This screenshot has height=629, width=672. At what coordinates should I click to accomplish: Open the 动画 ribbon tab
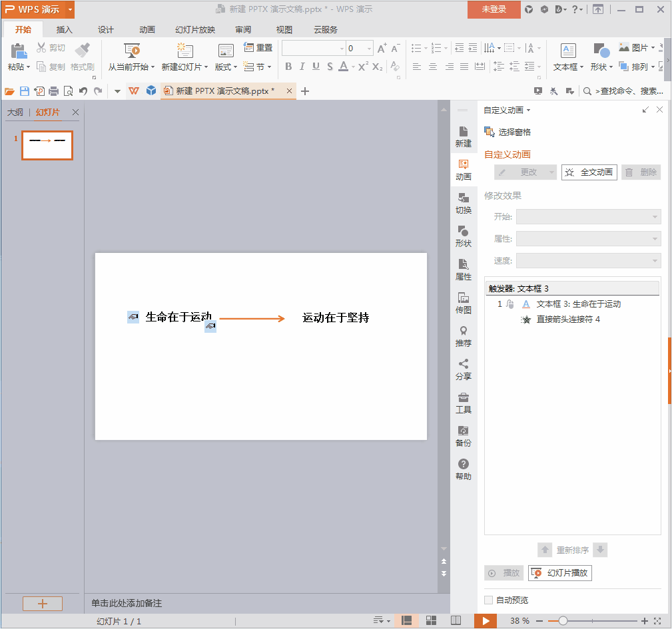pyautogui.click(x=147, y=29)
